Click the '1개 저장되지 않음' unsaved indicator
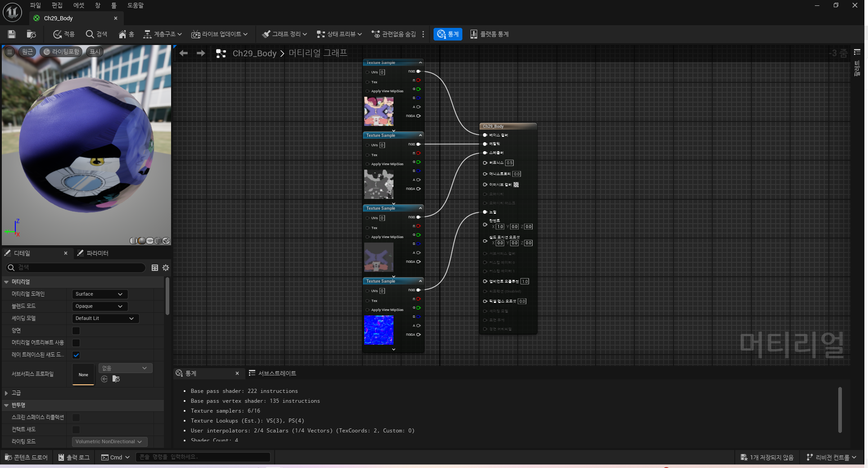 click(767, 457)
